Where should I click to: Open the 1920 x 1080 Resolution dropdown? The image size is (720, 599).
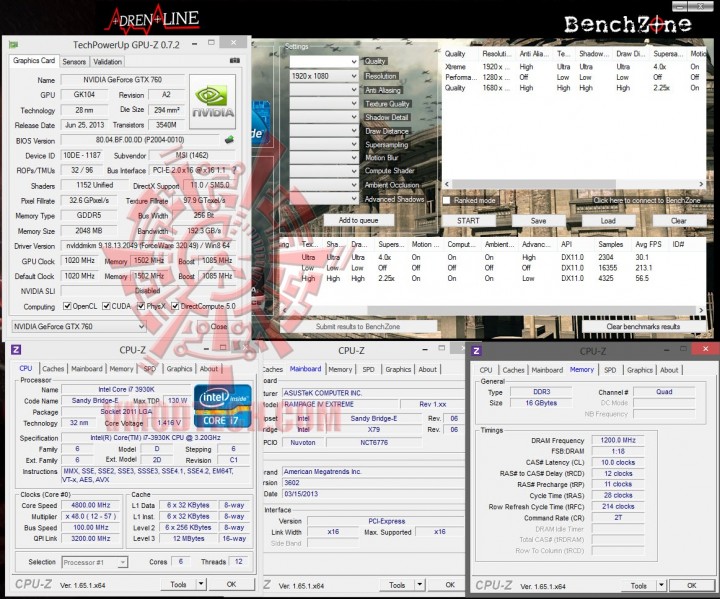click(324, 76)
